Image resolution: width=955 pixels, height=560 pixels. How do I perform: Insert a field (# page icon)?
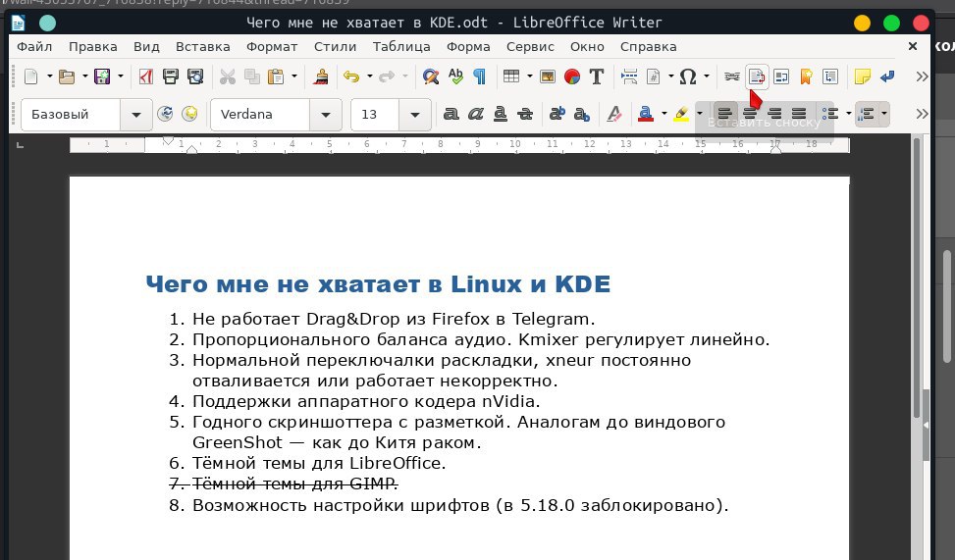(x=654, y=76)
